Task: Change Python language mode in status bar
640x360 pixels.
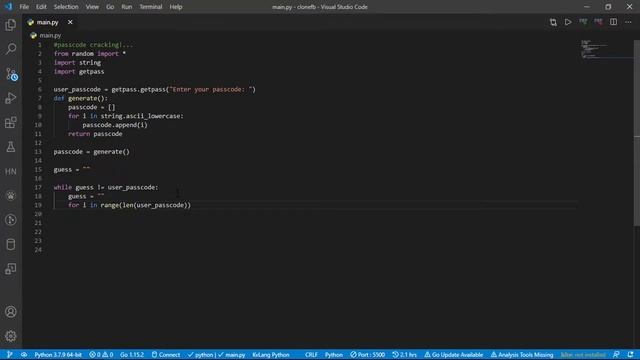Action: point(333,355)
